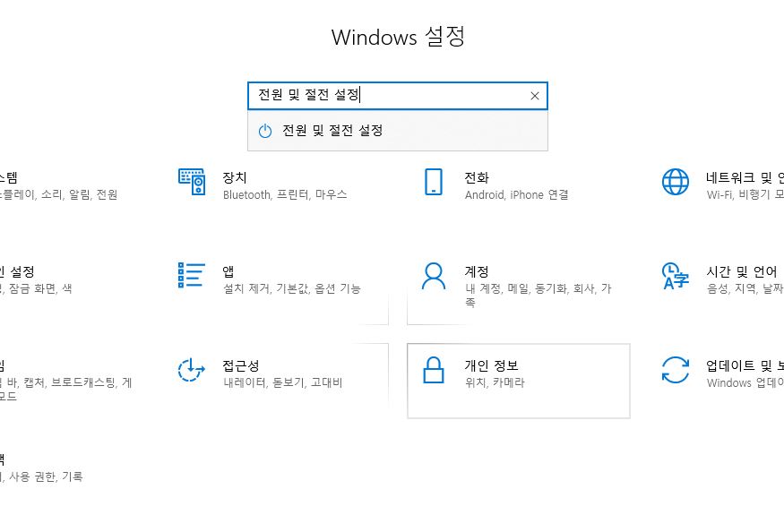Viewport: 784px width, 532px height.
Task: Click the 접근성 accessibility icon
Action: point(192,370)
